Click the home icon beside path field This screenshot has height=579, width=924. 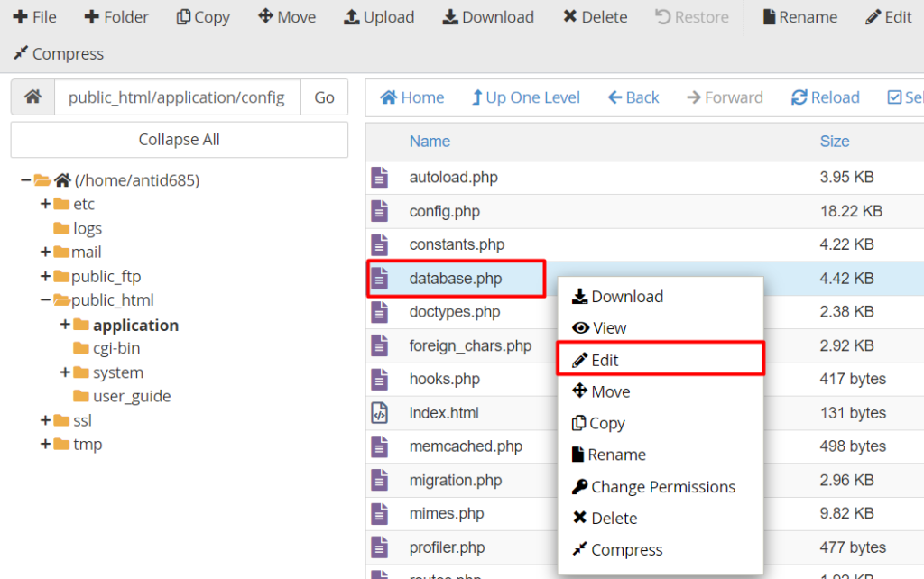click(x=33, y=97)
